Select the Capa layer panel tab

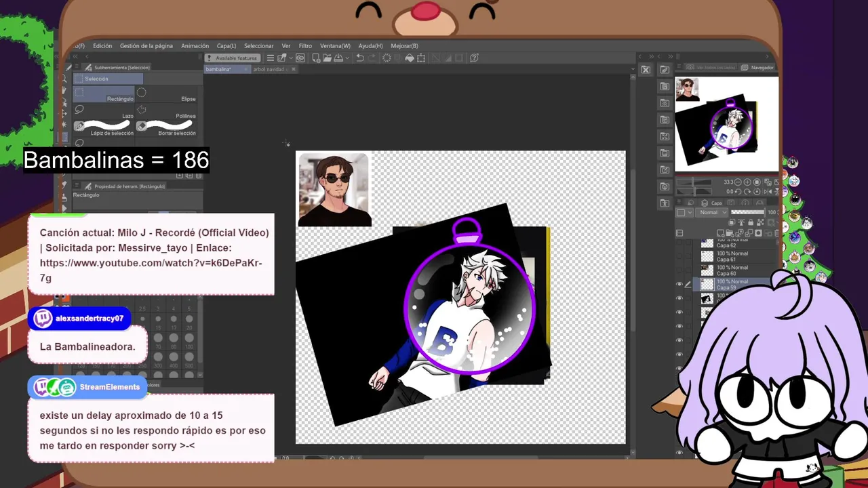[711, 203]
